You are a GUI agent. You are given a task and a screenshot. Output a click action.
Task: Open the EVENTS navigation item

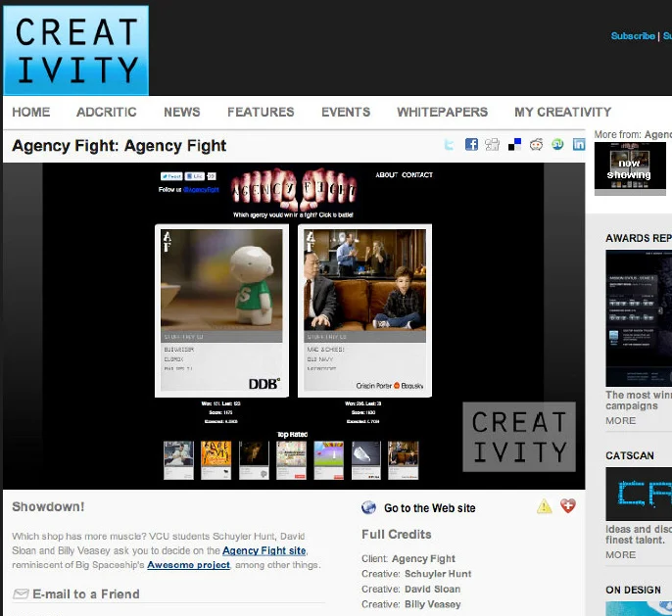pos(346,112)
